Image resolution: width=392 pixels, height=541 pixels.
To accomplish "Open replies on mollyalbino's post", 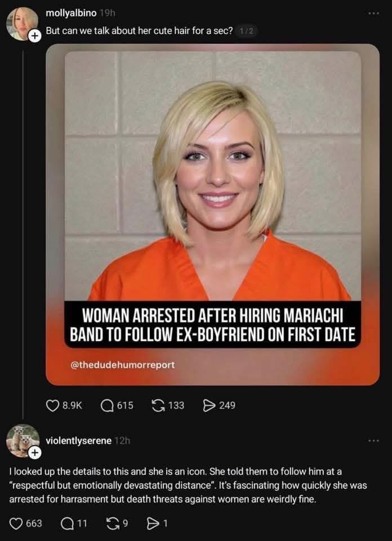I will pos(106,405).
